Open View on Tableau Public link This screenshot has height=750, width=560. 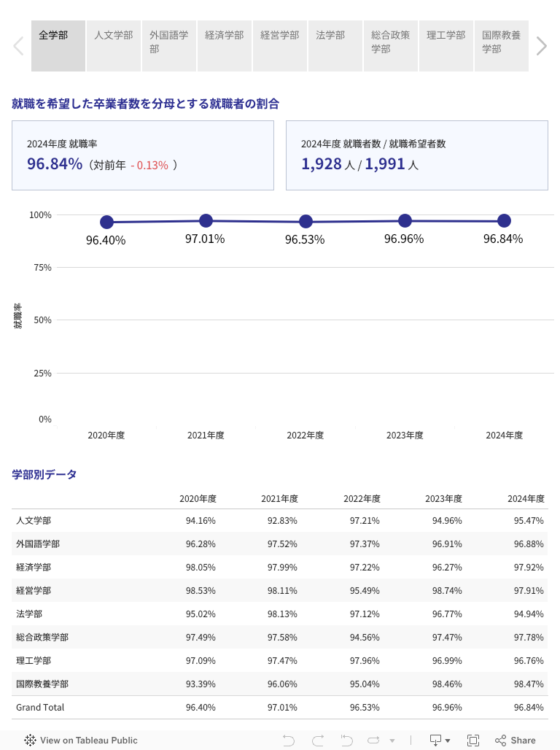click(x=88, y=740)
